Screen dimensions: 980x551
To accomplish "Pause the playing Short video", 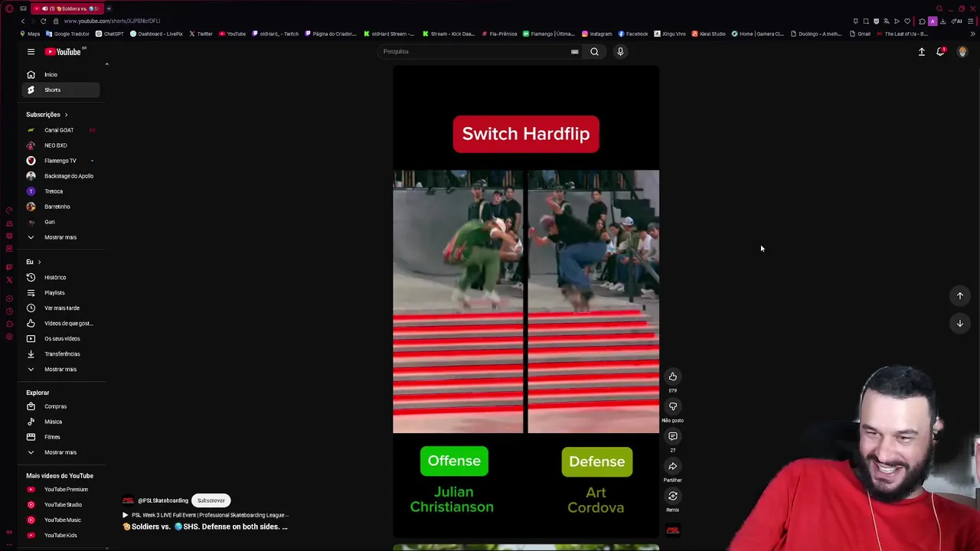I will pos(526,302).
